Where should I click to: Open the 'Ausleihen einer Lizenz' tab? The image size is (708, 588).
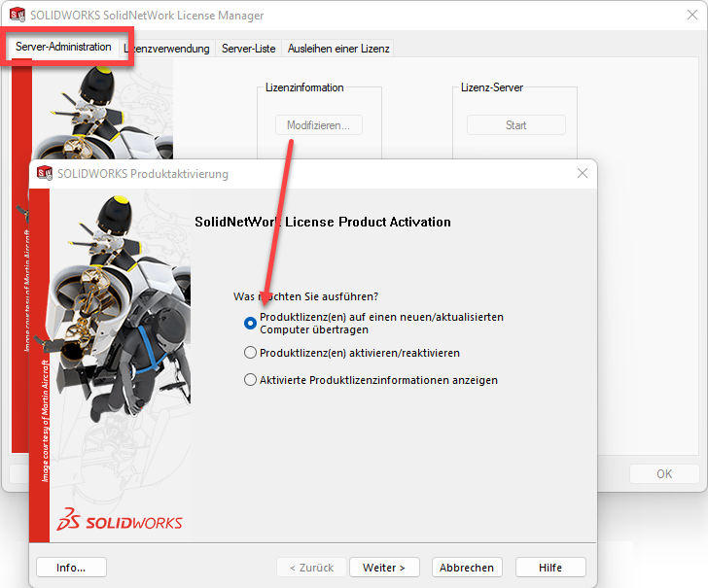click(338, 49)
